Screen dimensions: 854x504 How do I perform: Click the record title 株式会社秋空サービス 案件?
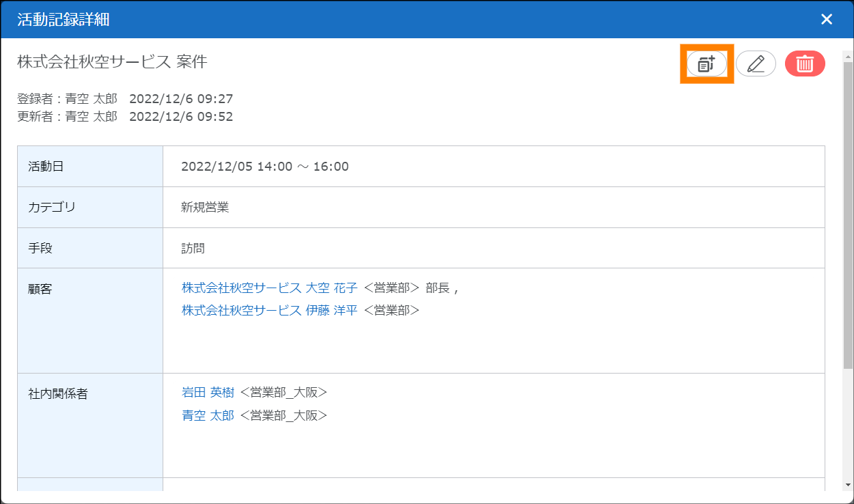pyautogui.click(x=112, y=62)
